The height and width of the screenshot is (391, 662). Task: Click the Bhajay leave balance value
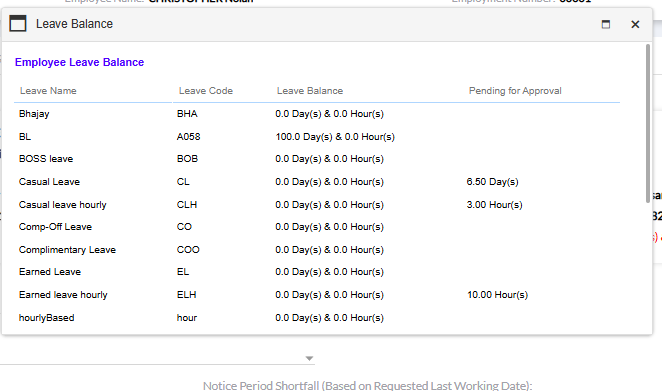tap(329, 114)
